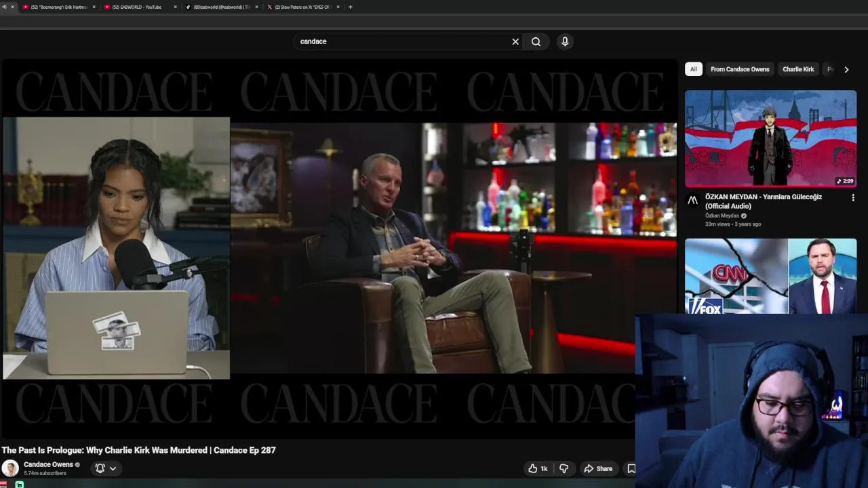The image size is (868, 488).
Task: Open the Candace Owens channel name link
Action: [48, 464]
